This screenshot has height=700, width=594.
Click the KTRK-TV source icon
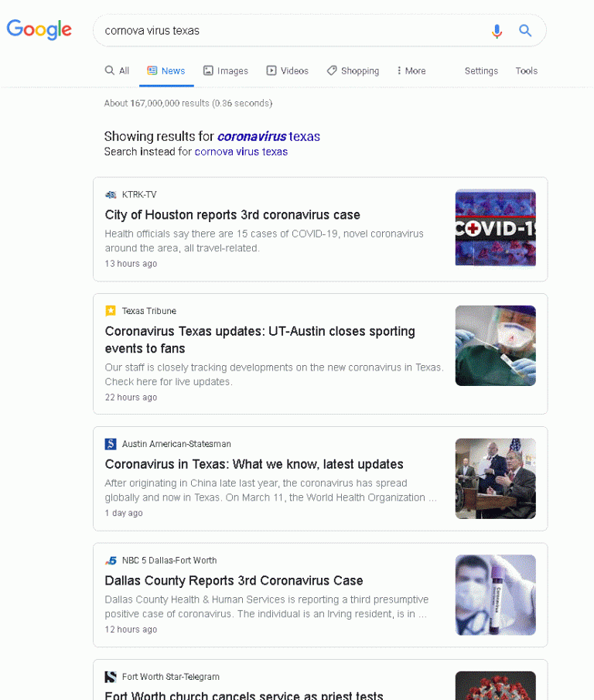click(x=111, y=195)
